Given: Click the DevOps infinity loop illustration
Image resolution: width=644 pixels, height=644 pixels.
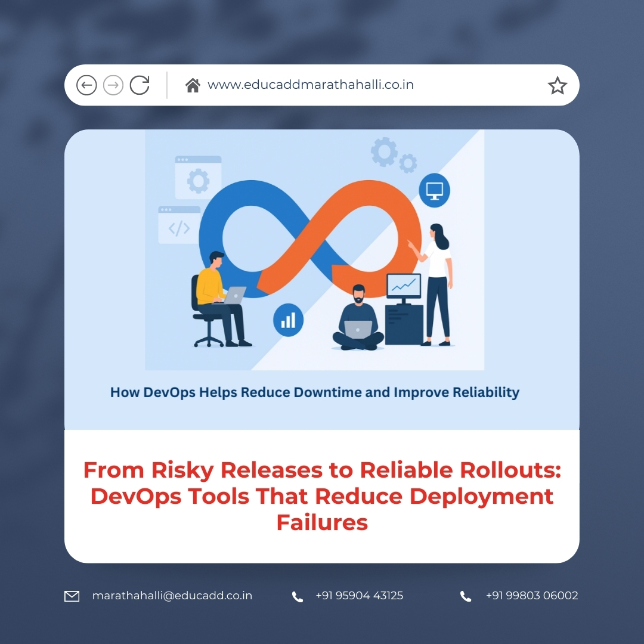Looking at the screenshot, I should 310,239.
